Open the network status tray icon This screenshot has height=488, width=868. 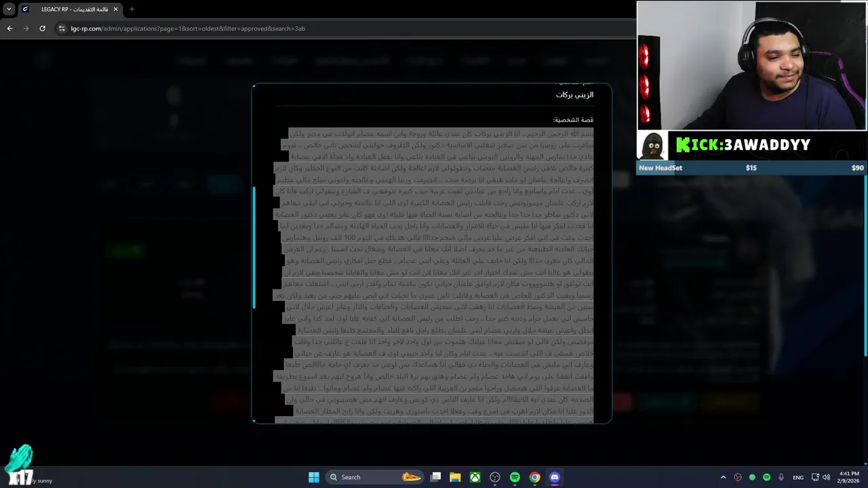pos(815,477)
